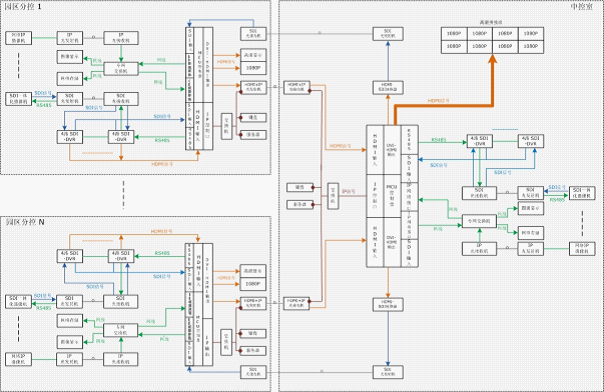The image size is (604, 392).
Task: Select the SDI integrated camera in zone 1
Action: point(18,99)
